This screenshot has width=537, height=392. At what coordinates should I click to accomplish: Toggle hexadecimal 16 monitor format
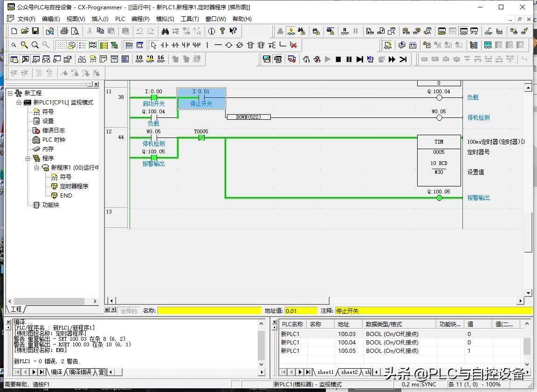tap(161, 59)
